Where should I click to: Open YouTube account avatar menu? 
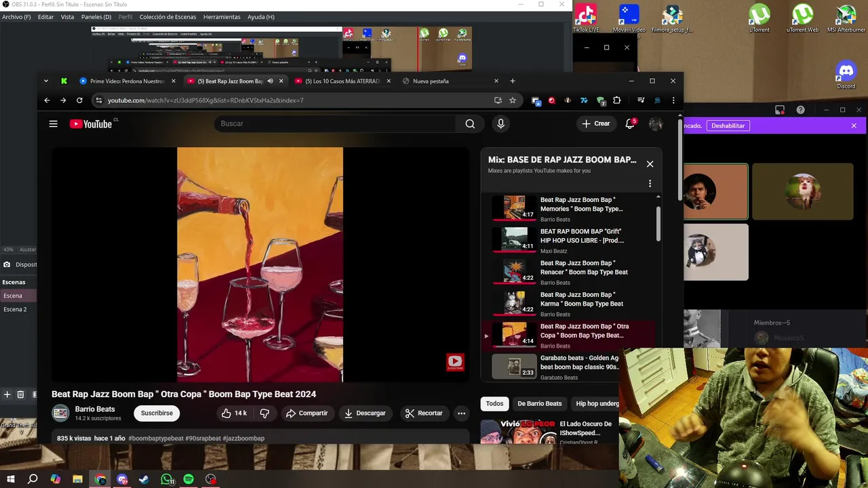click(x=655, y=123)
